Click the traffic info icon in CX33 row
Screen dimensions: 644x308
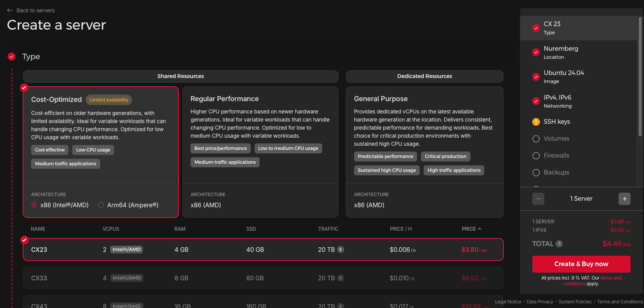point(341,278)
